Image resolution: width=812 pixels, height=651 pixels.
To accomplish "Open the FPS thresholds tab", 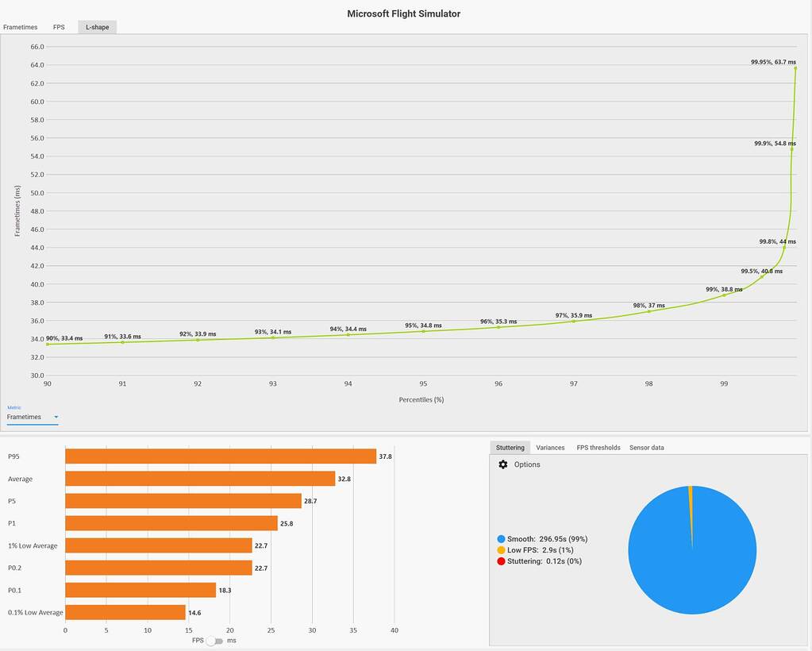I will coord(598,448).
